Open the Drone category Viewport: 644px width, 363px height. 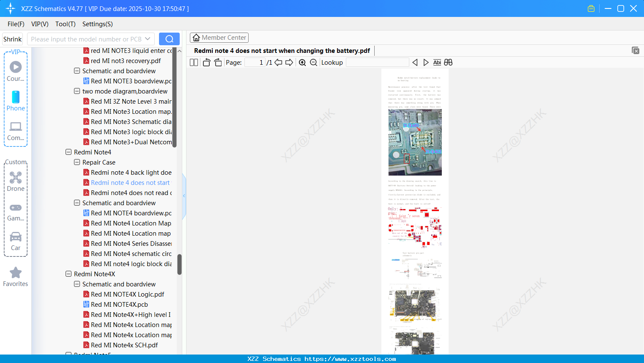(16, 181)
